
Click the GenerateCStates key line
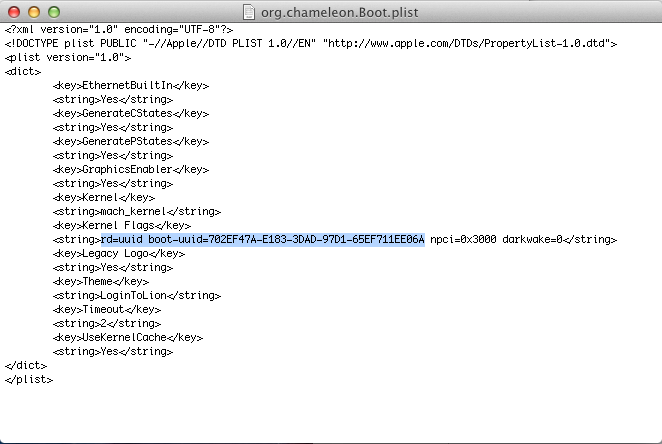[131, 113]
